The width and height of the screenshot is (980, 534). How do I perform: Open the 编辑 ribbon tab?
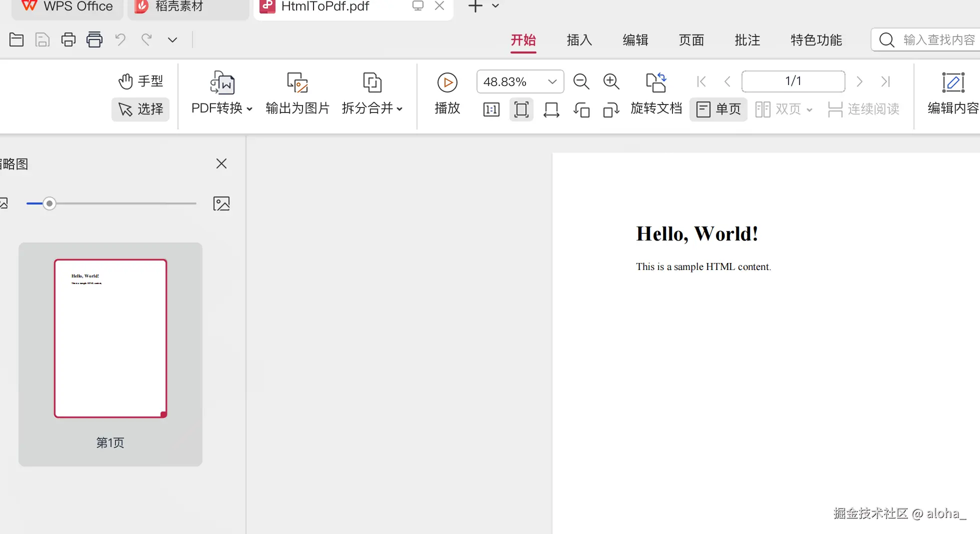click(635, 40)
